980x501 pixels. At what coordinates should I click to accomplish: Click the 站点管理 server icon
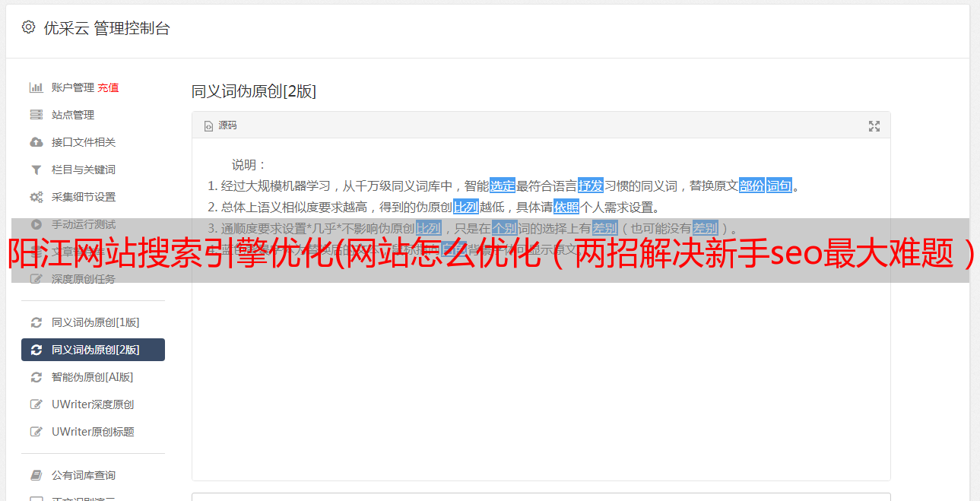[x=36, y=115]
